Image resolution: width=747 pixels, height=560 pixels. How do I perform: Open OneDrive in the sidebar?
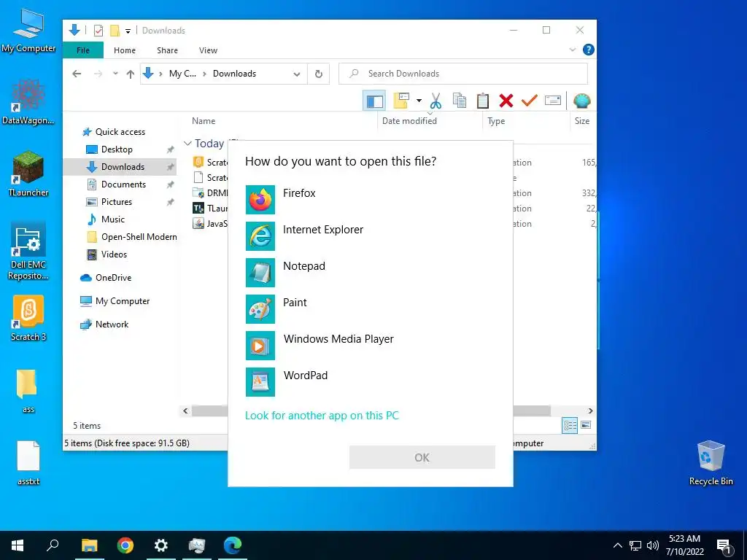tap(113, 278)
